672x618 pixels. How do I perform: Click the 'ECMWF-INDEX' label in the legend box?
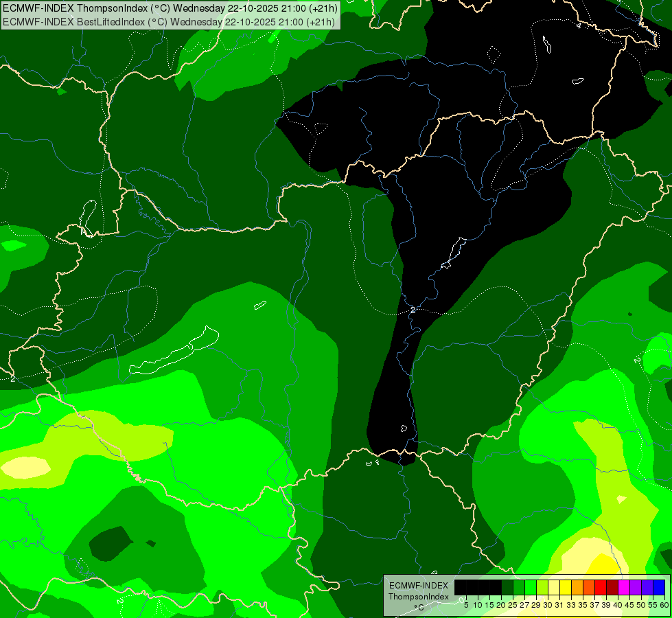pyautogui.click(x=419, y=586)
